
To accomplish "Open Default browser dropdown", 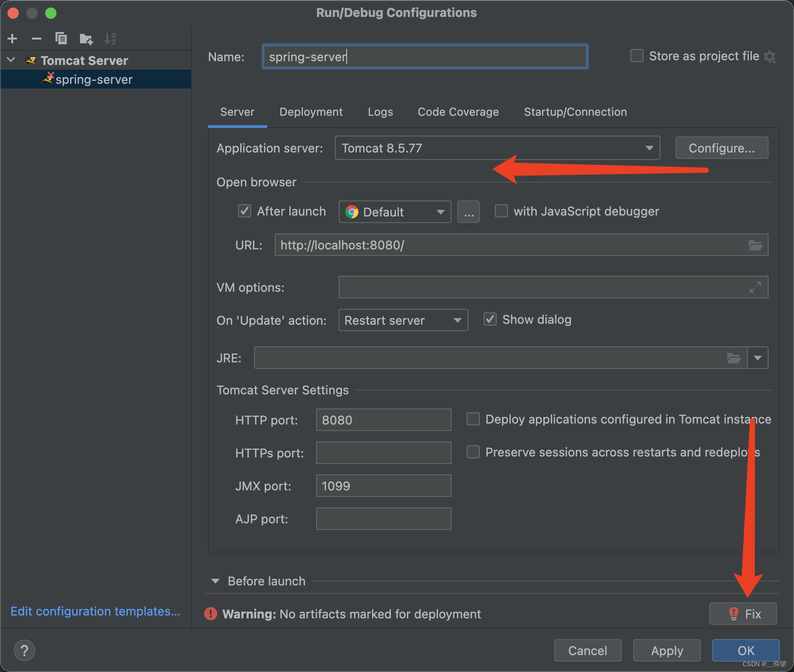I will tap(395, 212).
